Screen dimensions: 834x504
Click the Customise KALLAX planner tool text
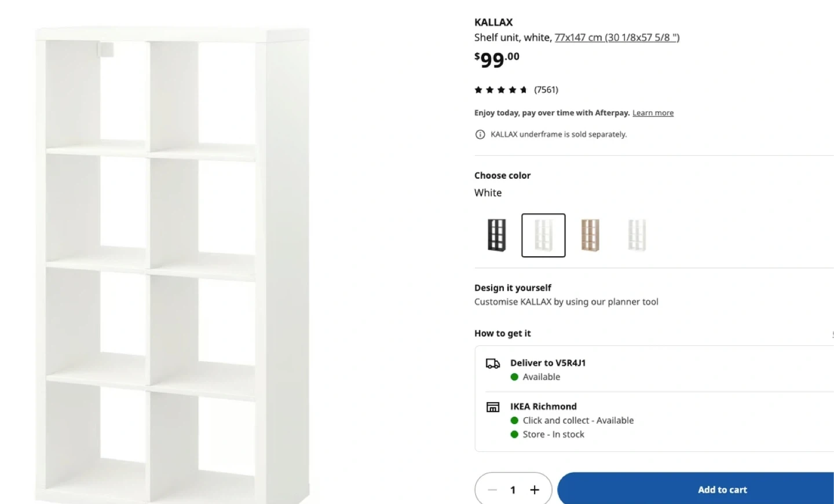point(566,301)
